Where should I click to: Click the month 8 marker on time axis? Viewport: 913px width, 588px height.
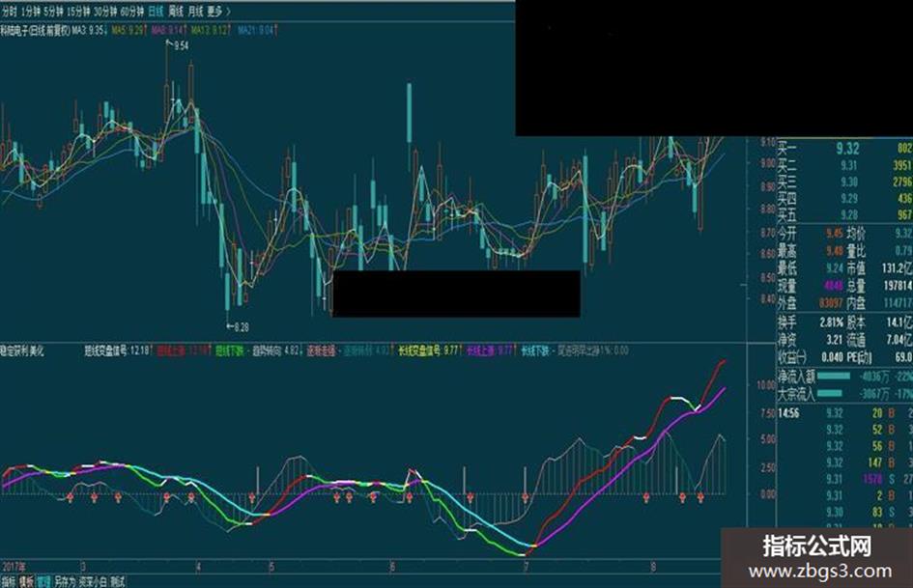(x=653, y=567)
